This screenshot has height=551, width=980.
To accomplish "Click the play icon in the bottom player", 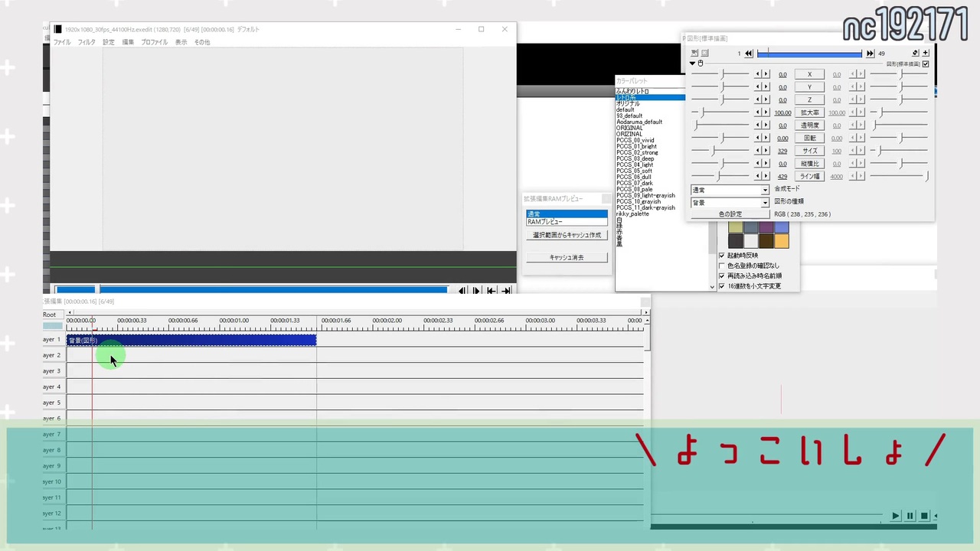I will (x=895, y=516).
